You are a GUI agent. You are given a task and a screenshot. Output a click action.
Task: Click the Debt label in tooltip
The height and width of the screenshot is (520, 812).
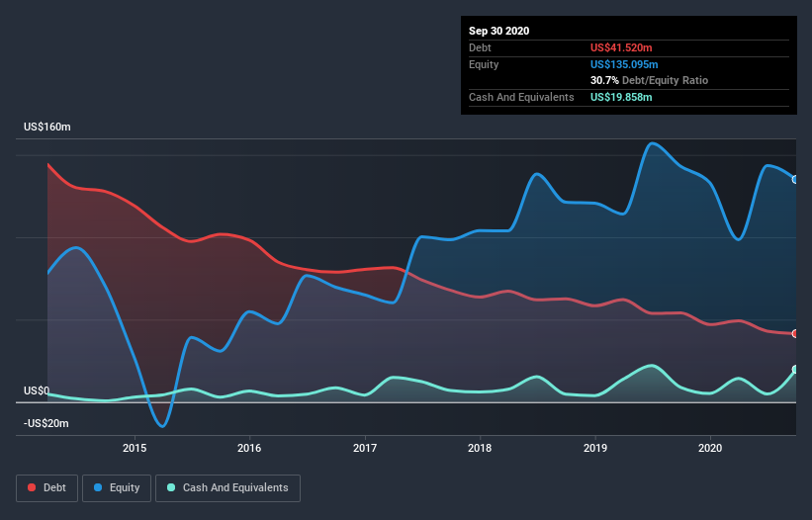coord(480,47)
